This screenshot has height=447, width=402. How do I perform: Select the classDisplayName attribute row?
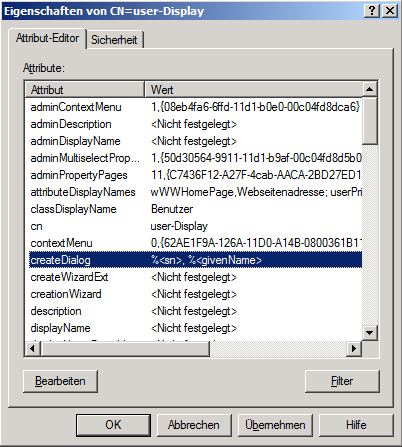[195, 209]
